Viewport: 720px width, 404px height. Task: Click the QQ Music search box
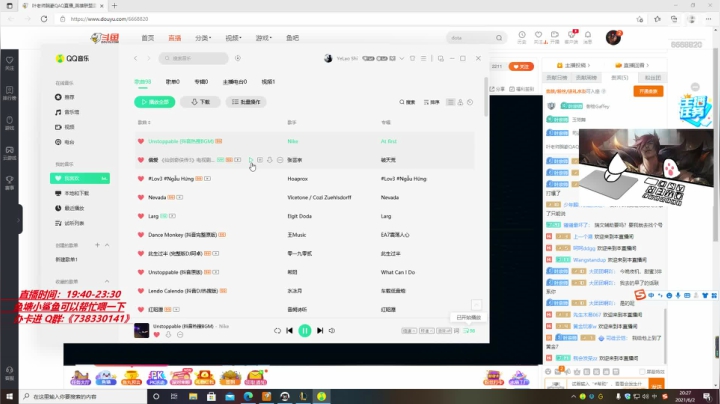click(193, 58)
